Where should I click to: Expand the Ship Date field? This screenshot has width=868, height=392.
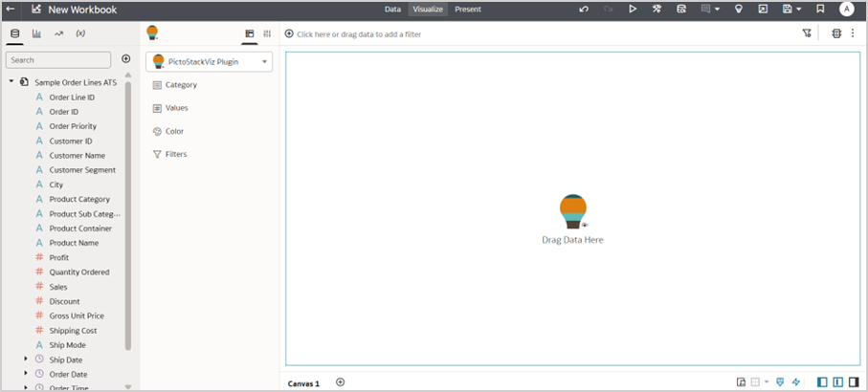point(26,359)
